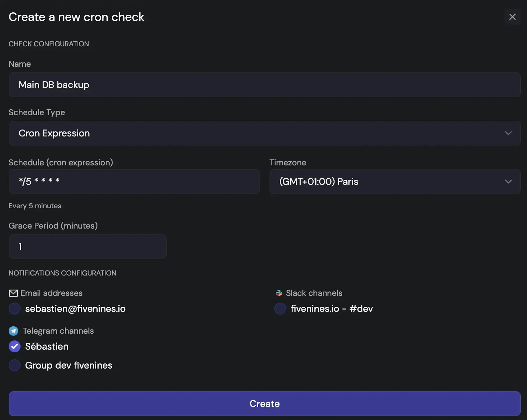The image size is (527, 420).
Task: Click the Sébastien label text
Action: click(47, 346)
